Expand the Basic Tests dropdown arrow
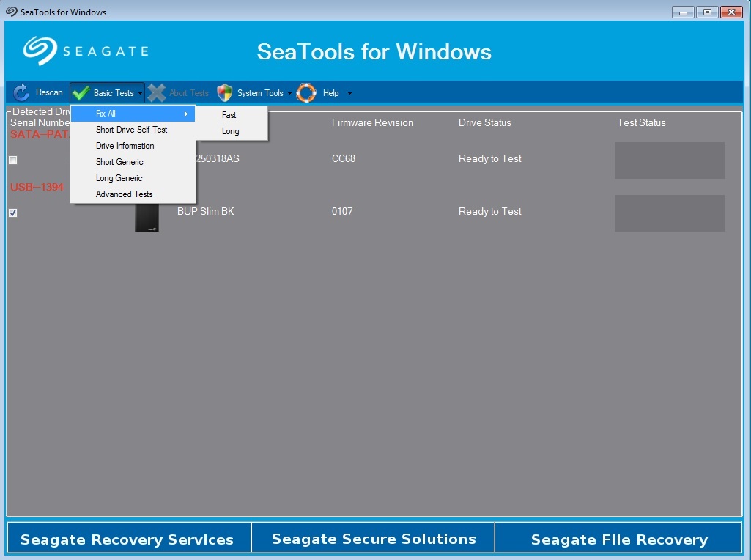 140,93
